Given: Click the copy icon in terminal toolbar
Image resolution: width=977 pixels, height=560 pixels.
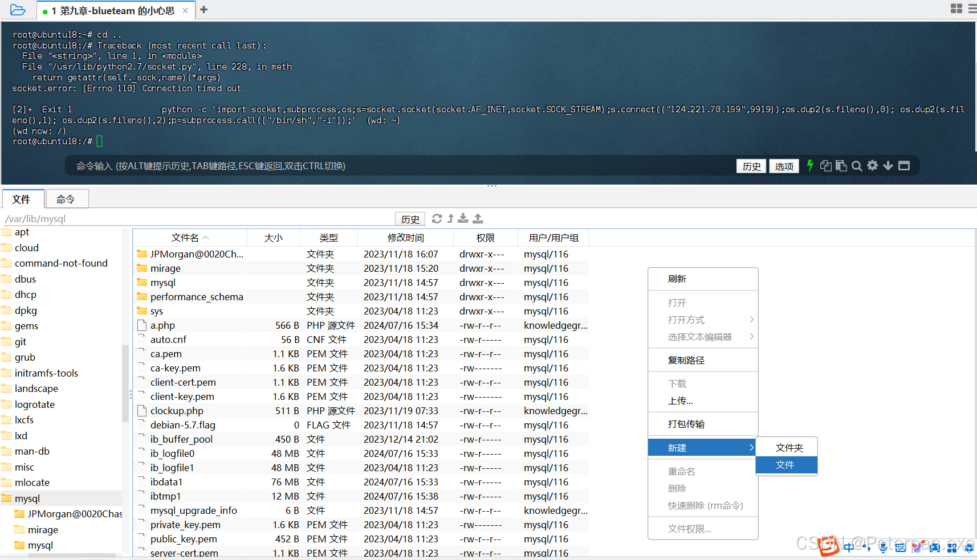Looking at the screenshot, I should (825, 166).
